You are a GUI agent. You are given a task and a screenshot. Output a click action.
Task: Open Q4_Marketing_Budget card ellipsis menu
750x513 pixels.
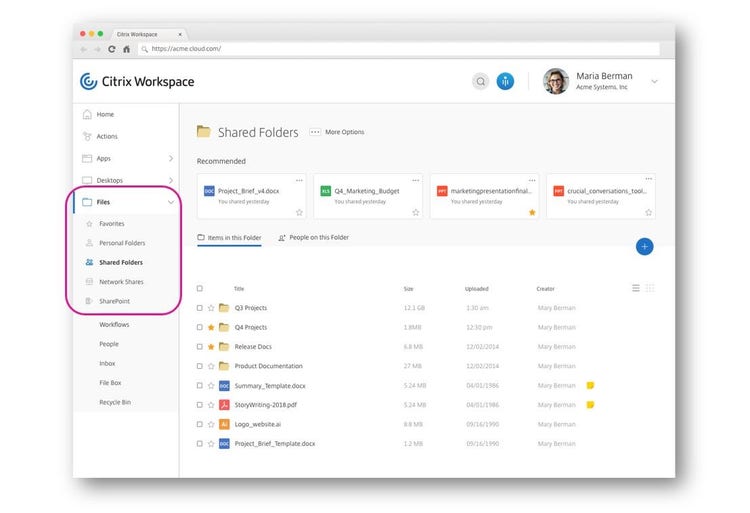(x=416, y=180)
